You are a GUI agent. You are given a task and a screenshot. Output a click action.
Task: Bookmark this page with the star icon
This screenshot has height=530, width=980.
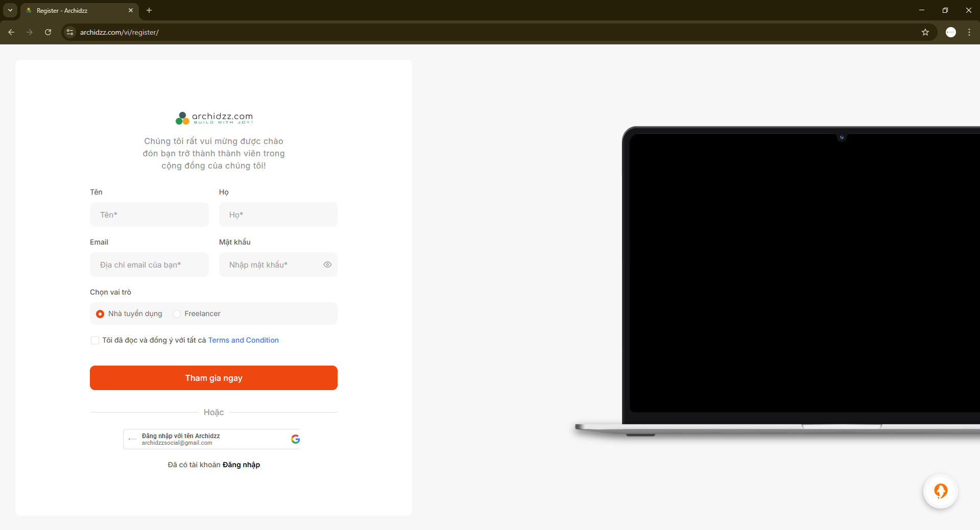tap(925, 32)
